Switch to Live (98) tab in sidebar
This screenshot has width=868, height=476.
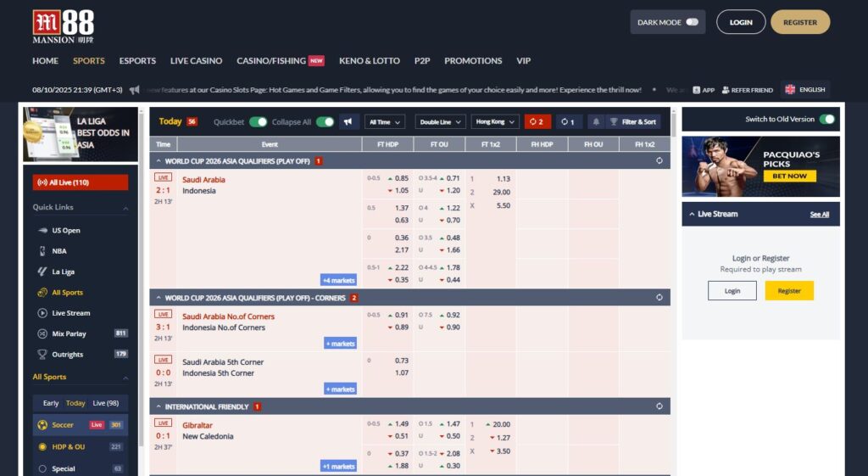(106, 403)
